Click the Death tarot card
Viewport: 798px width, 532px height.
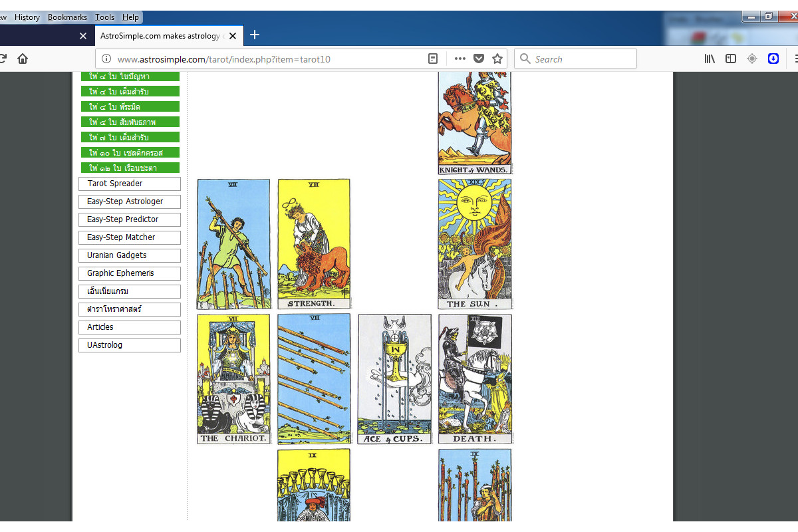(x=475, y=379)
